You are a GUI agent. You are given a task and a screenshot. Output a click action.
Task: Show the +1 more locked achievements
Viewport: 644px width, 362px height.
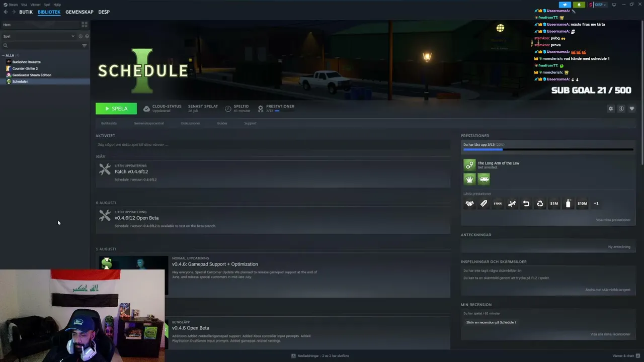pos(596,204)
